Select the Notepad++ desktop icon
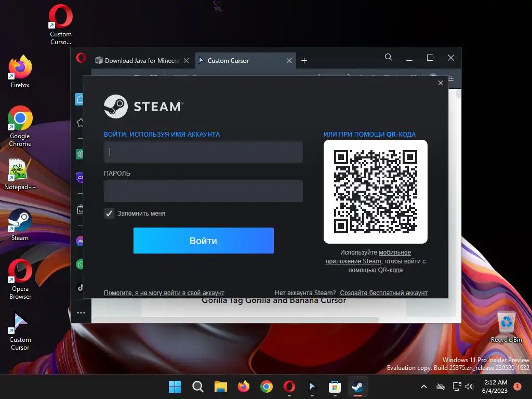 pos(20,175)
